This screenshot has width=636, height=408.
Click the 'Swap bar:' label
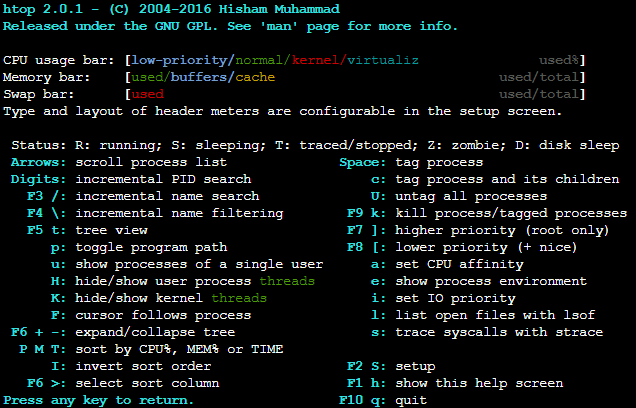pos(39,94)
